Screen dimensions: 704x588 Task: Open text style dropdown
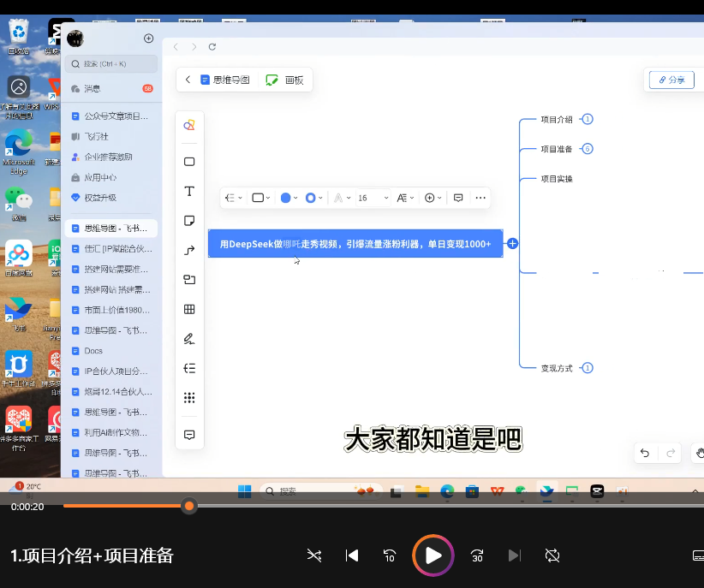(405, 198)
